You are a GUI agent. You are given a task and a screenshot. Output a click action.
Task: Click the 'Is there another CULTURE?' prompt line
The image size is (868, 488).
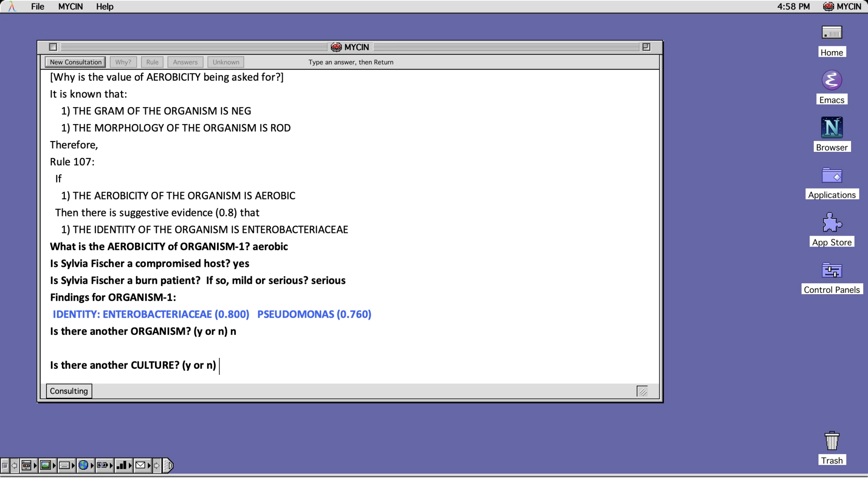(x=133, y=365)
